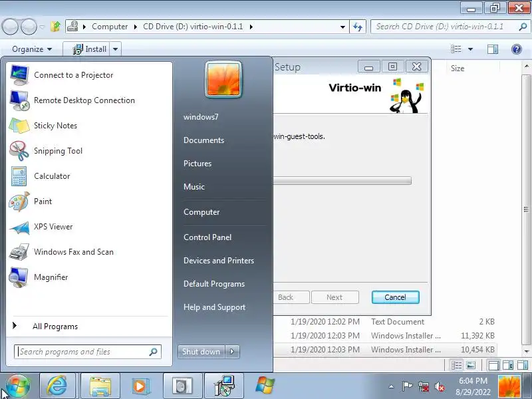This screenshot has height=399, width=532.
Task: Open address bar history dropdown
Action: click(342, 27)
